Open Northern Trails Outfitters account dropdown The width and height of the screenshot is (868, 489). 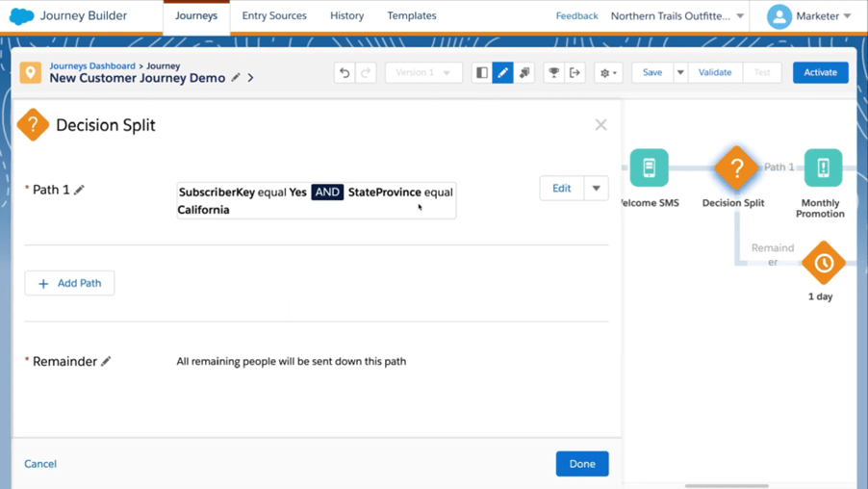click(677, 16)
